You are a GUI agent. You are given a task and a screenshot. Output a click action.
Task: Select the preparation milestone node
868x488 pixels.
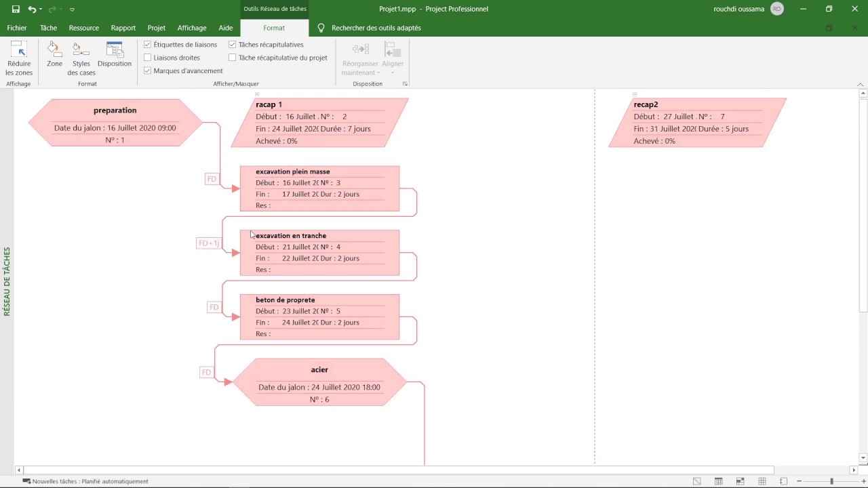coord(115,123)
